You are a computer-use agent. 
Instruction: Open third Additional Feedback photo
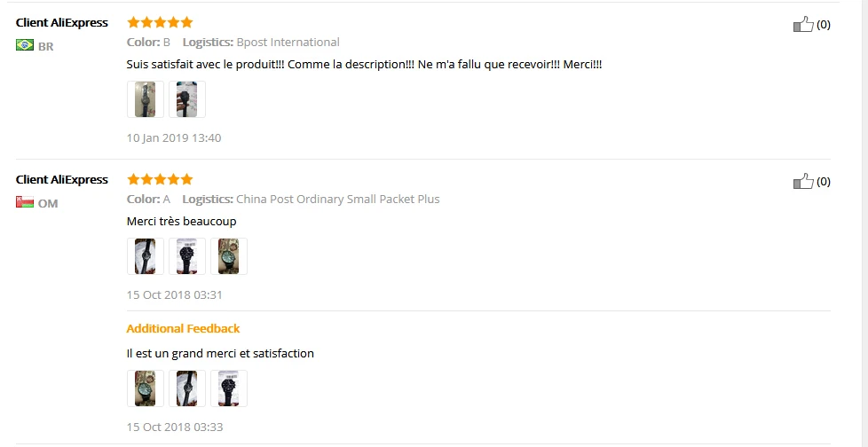click(x=229, y=388)
